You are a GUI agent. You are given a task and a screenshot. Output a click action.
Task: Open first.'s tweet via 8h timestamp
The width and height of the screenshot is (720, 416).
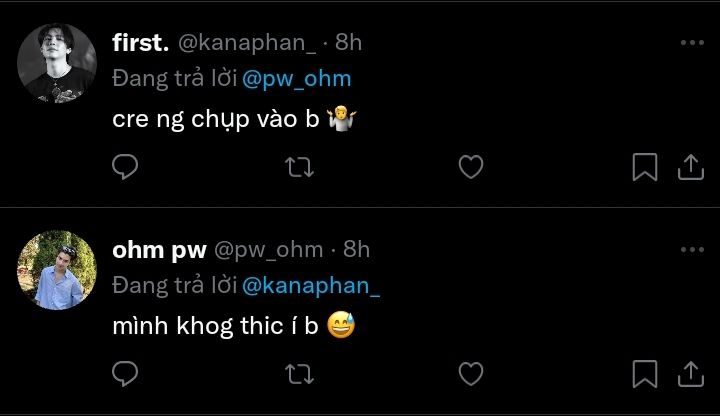[349, 43]
